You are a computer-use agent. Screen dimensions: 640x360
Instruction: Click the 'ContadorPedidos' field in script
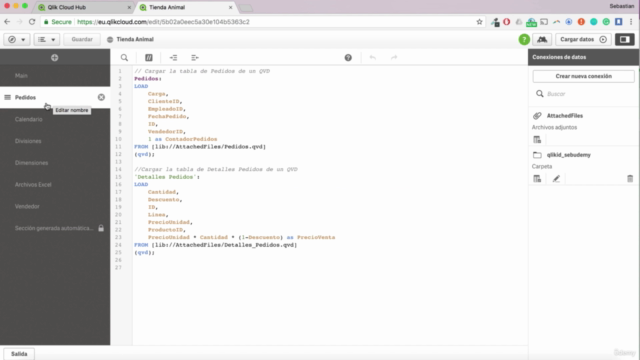[x=191, y=139]
